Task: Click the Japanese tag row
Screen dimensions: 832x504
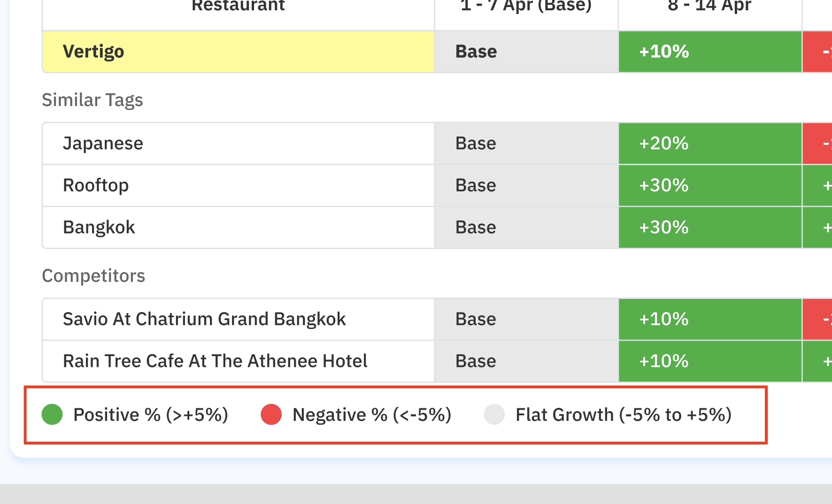Action: [103, 144]
